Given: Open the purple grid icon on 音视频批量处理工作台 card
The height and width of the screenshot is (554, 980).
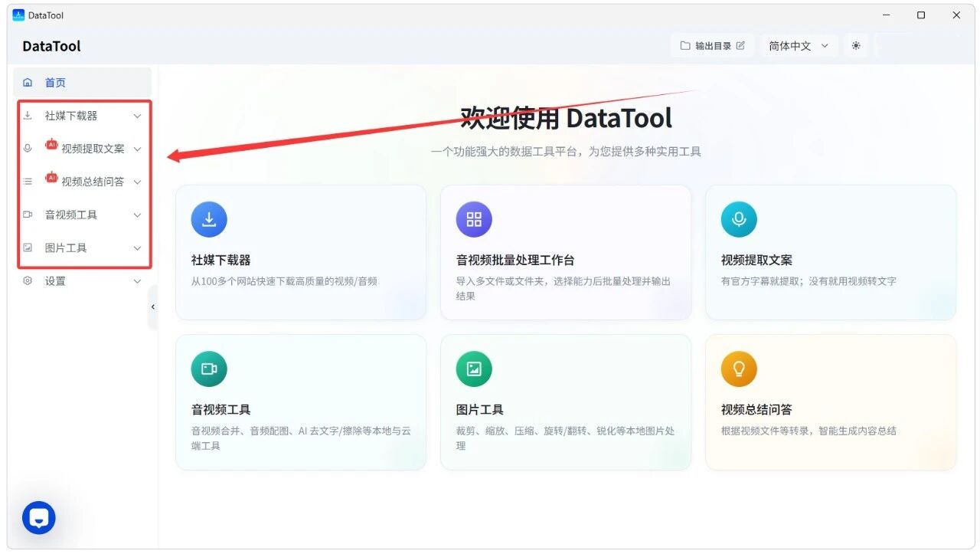Looking at the screenshot, I should pos(474,220).
